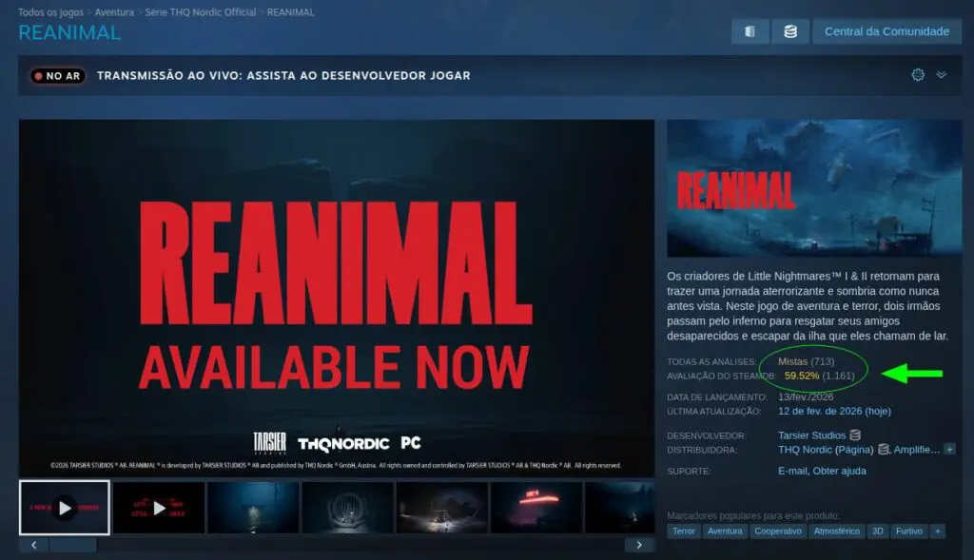This screenshot has height=560, width=974.
Task: Click the book icon button beside SteamDB
Action: point(750,31)
